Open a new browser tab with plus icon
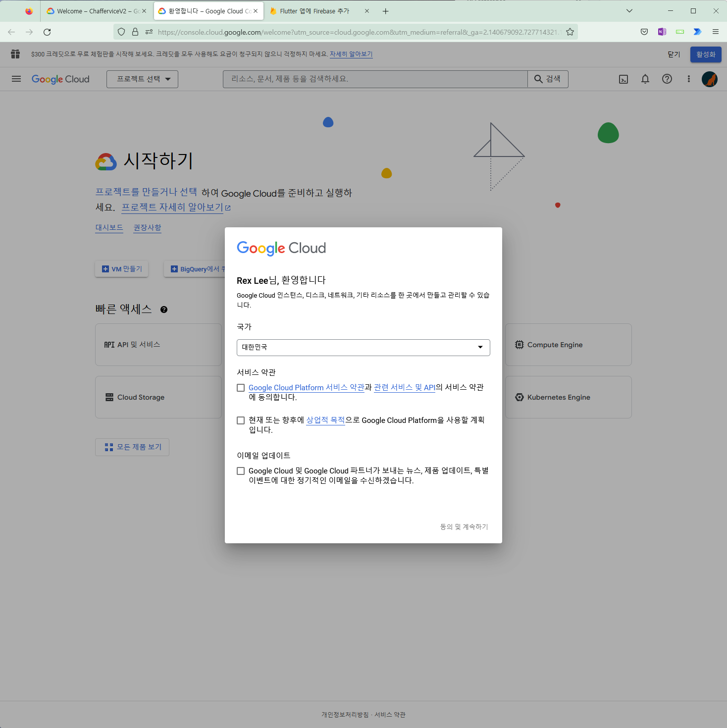This screenshot has width=727, height=728. [x=386, y=11]
